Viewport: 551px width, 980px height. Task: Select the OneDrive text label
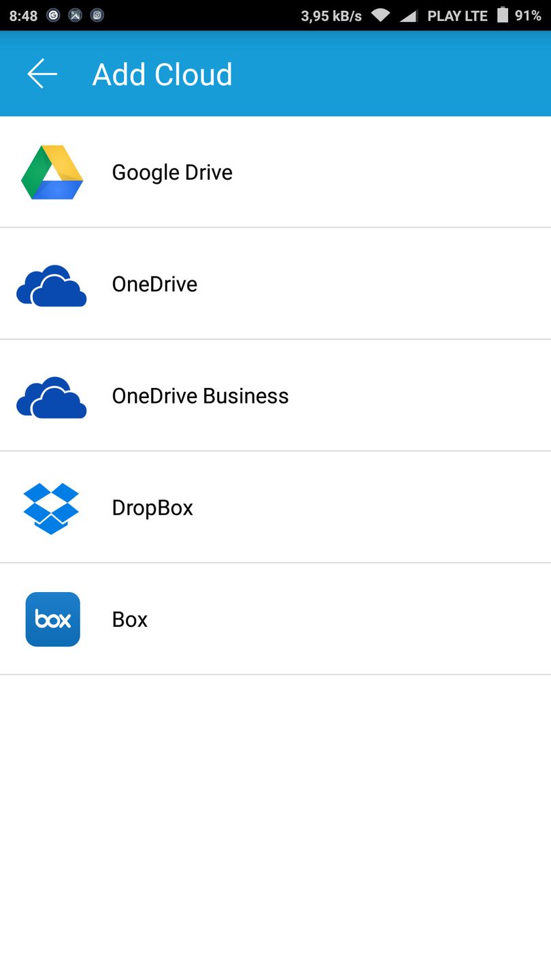[x=154, y=284]
